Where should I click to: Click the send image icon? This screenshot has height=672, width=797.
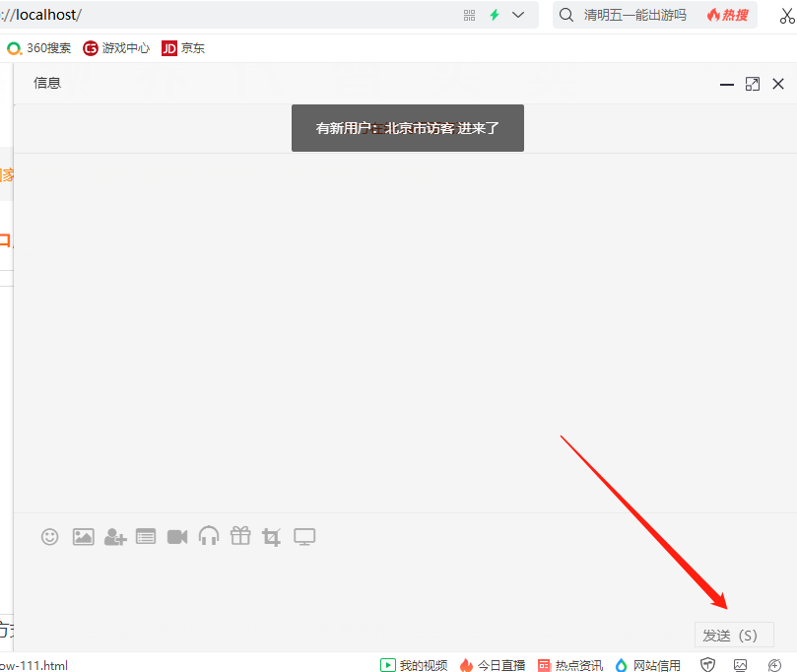[83, 537]
